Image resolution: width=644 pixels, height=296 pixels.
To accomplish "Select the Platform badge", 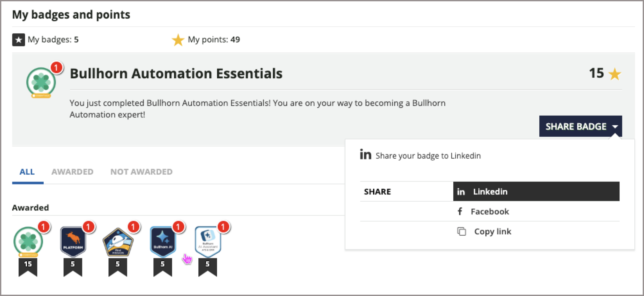I will (x=73, y=242).
